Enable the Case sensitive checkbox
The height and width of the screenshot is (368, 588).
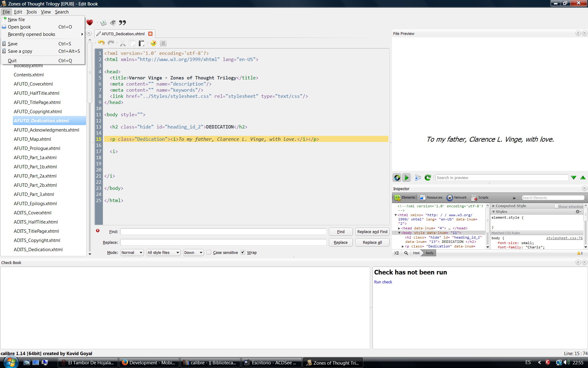coord(209,252)
